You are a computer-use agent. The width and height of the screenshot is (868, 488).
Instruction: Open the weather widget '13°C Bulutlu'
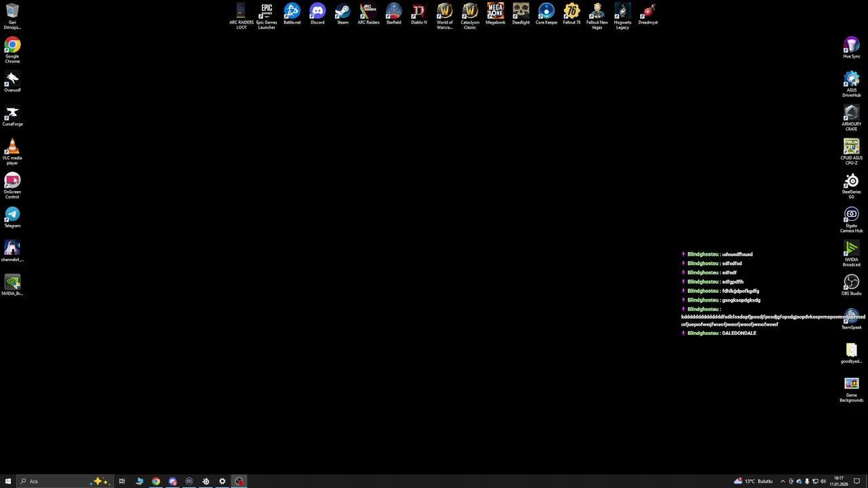753,481
